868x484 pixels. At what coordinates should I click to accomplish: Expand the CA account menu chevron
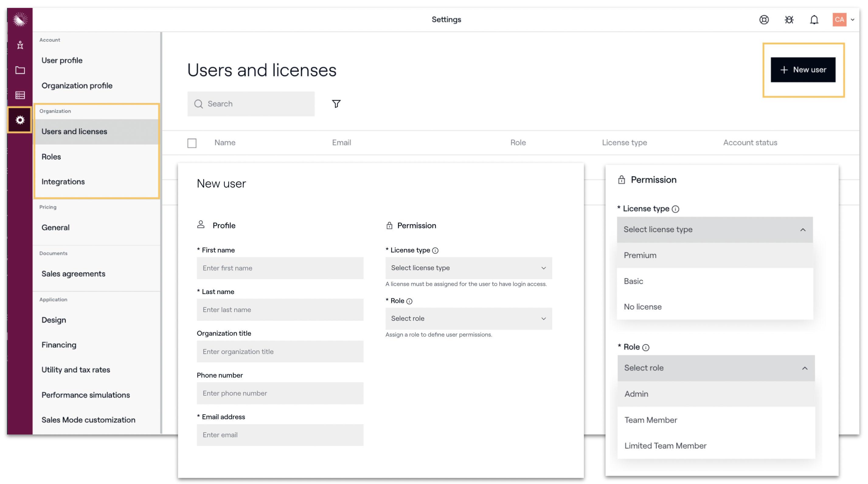coord(852,19)
